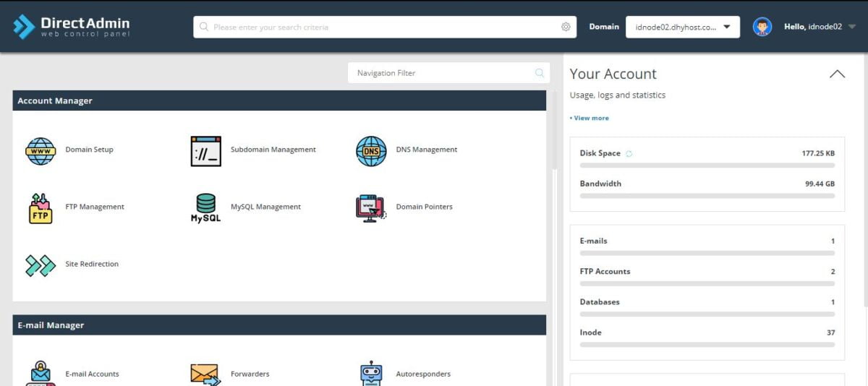Click the Databases label
This screenshot has width=868, height=386.
click(600, 301)
